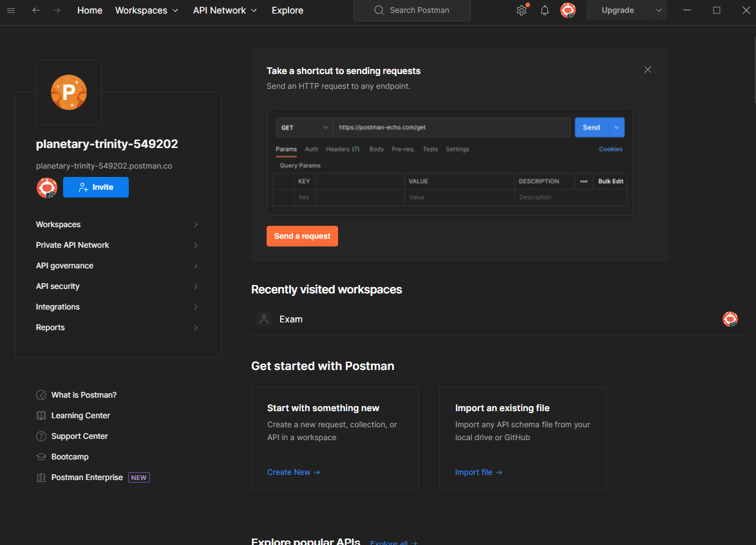The height and width of the screenshot is (545, 756).
Task: Open Explore in top menu
Action: (x=287, y=10)
